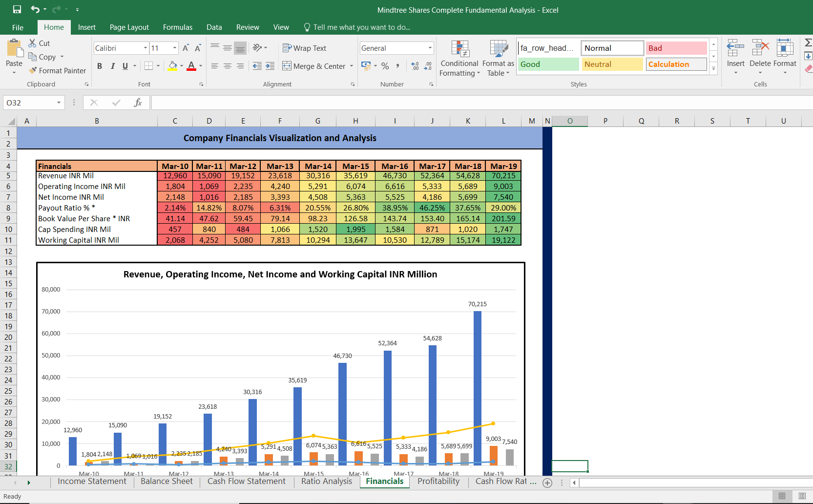
Task: Open Format as Table gallery
Action: pyautogui.click(x=498, y=58)
